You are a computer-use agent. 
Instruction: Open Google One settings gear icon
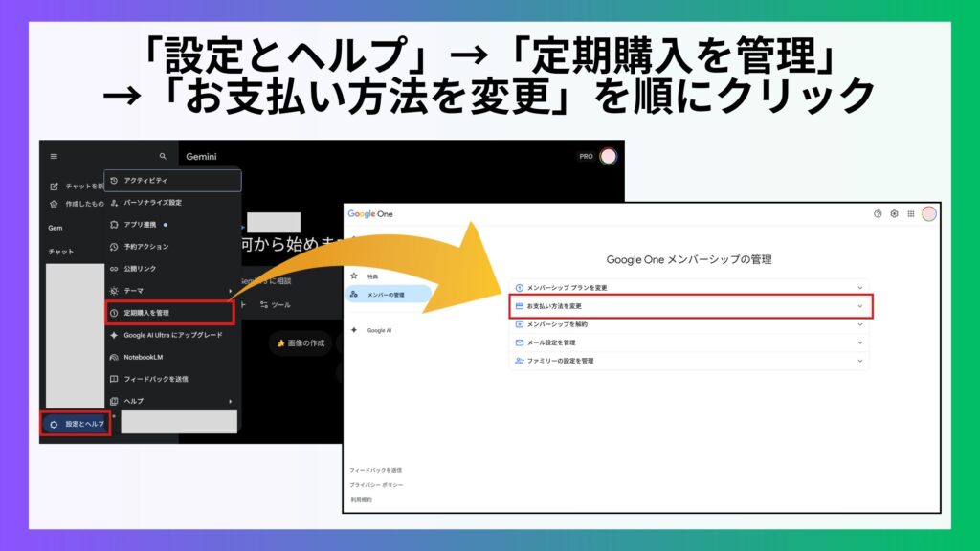(894, 214)
